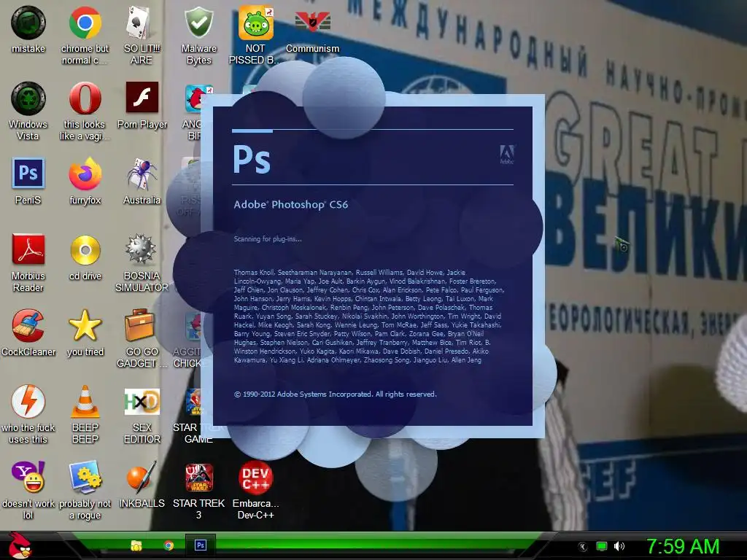
Task: Select the red Opera browser desktop icon
Action: click(85, 98)
